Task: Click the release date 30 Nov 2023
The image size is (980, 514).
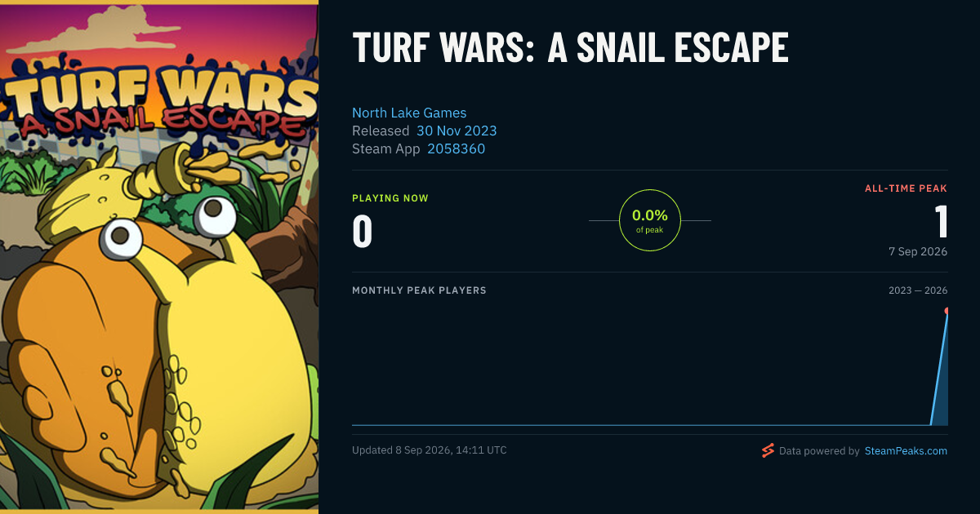Action: [457, 131]
